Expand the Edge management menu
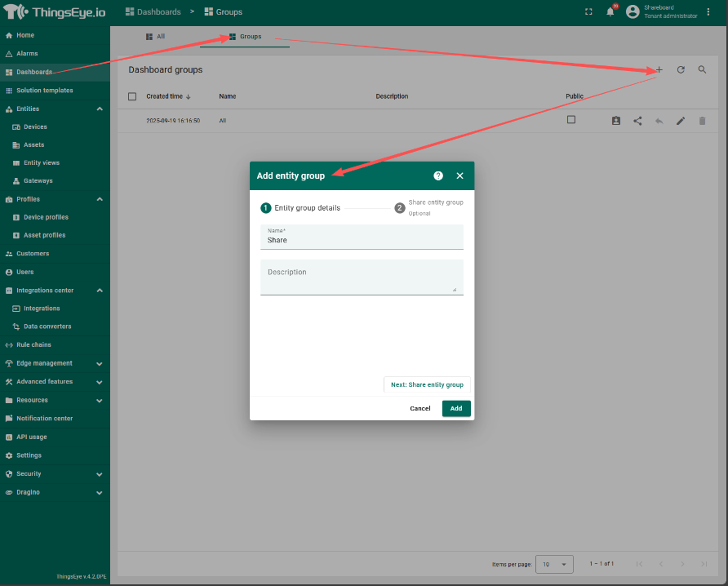 coord(100,363)
